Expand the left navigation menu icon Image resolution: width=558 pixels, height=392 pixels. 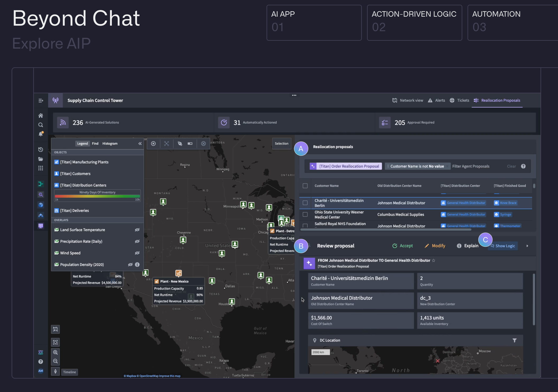click(x=40, y=100)
